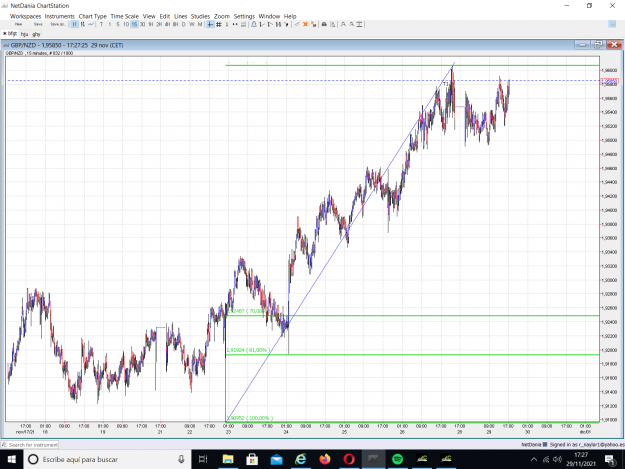Open the Lines menu
The width and height of the screenshot is (625, 469).
pyautogui.click(x=181, y=16)
